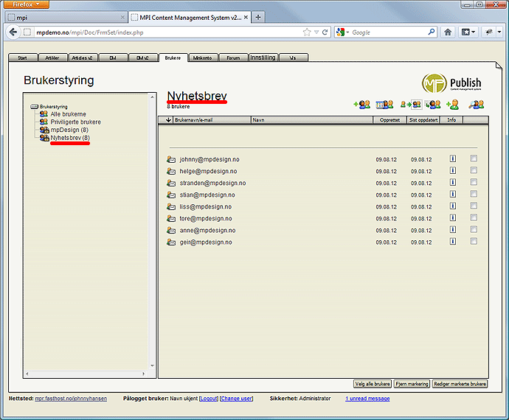Reload the page with refresh icon

point(325,32)
